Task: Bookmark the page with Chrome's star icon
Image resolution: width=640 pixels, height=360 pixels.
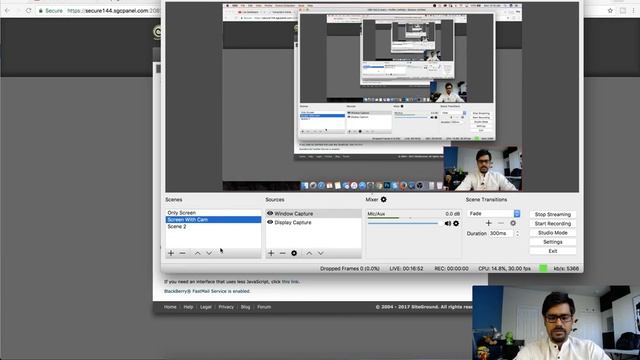Action: (x=610, y=11)
